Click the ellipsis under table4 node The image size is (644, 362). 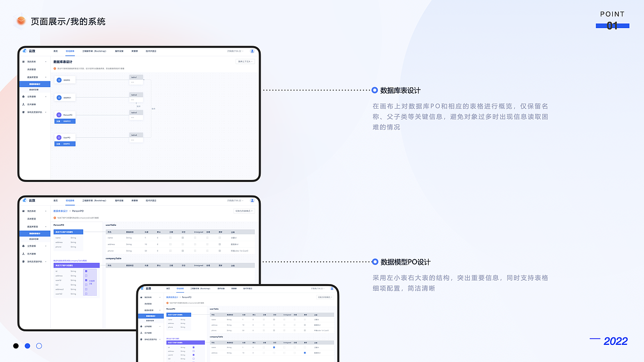point(133,140)
